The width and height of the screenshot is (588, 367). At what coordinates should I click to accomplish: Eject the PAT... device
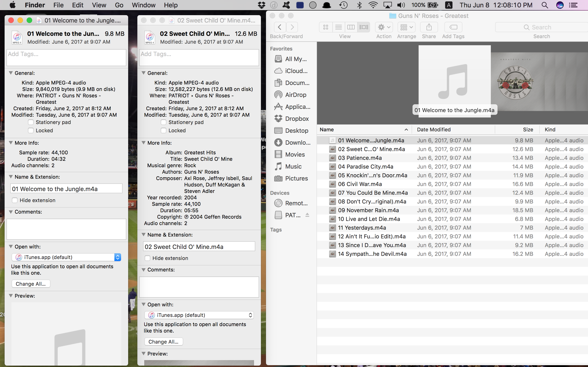pos(307,215)
